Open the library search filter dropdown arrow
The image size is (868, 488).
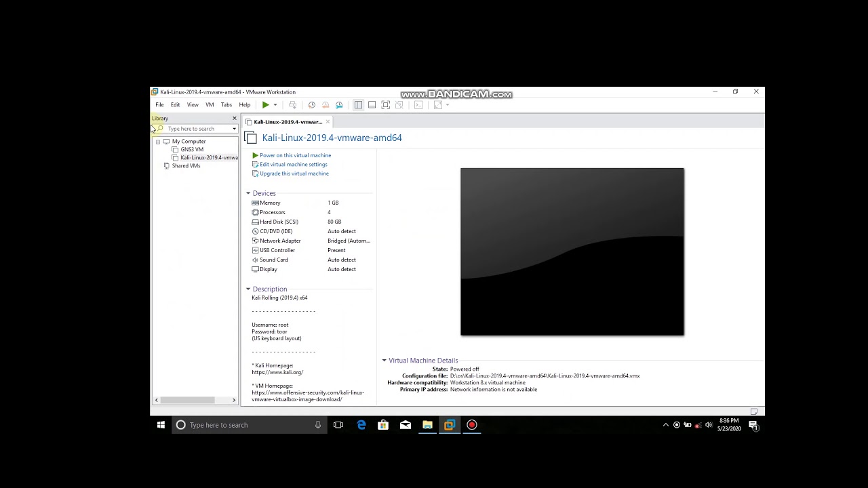coord(235,129)
